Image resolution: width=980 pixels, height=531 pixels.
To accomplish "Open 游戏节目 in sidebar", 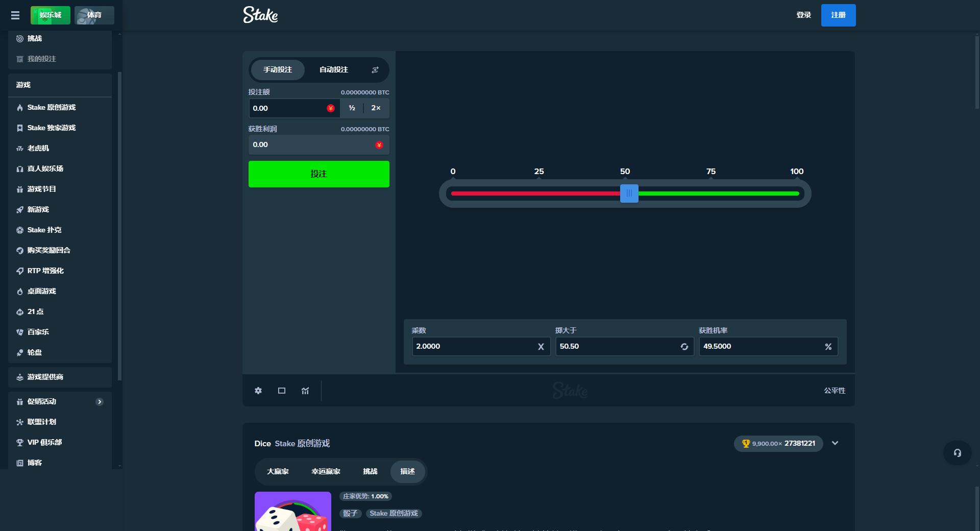I will point(60,189).
